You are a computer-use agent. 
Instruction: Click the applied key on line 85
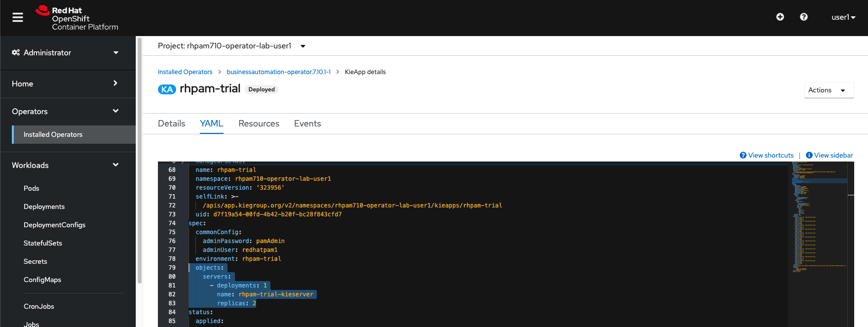(x=208, y=321)
